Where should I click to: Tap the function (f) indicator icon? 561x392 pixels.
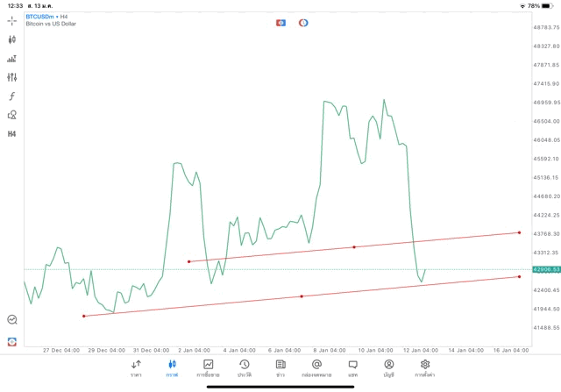pyautogui.click(x=12, y=96)
